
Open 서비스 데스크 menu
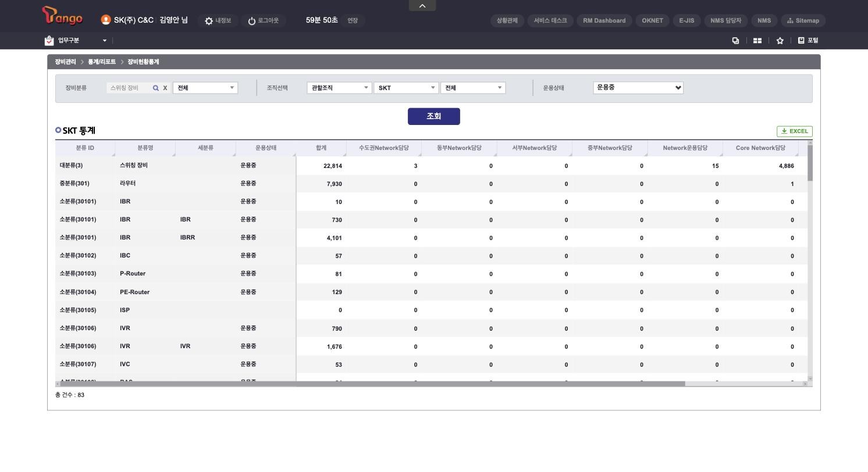[550, 20]
